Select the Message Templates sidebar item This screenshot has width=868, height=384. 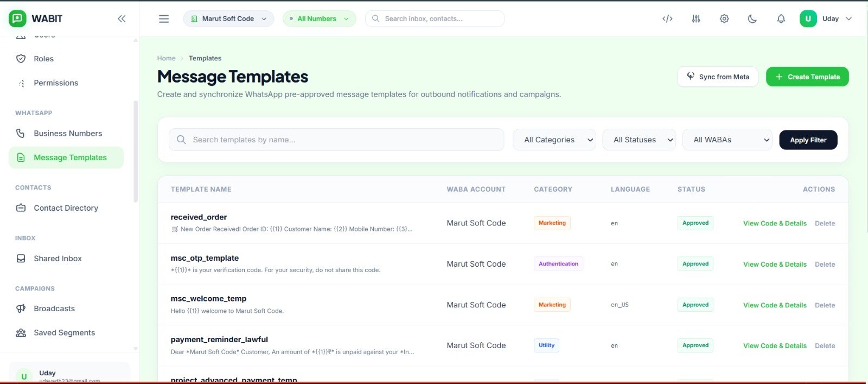pos(66,158)
